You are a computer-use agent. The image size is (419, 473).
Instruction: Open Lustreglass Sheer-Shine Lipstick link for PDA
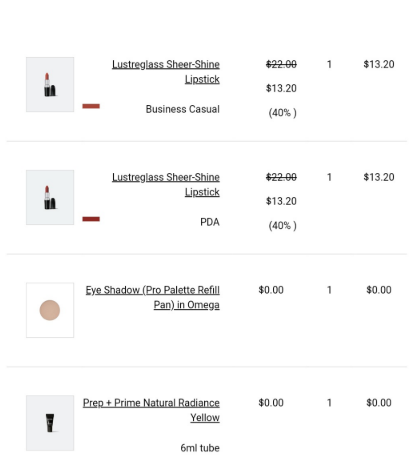(166, 184)
